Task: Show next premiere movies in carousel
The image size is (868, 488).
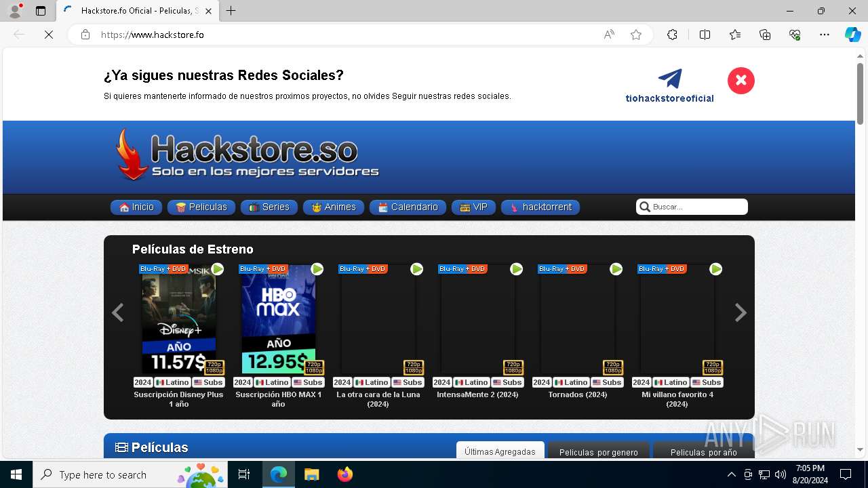Action: [741, 312]
